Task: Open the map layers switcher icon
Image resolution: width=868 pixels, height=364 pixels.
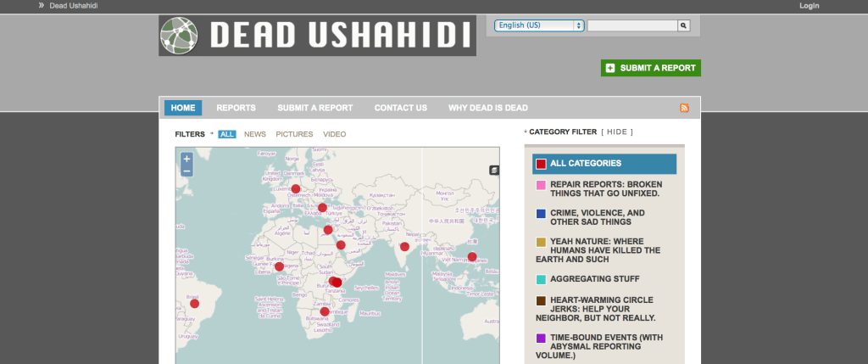Action: 493,171
